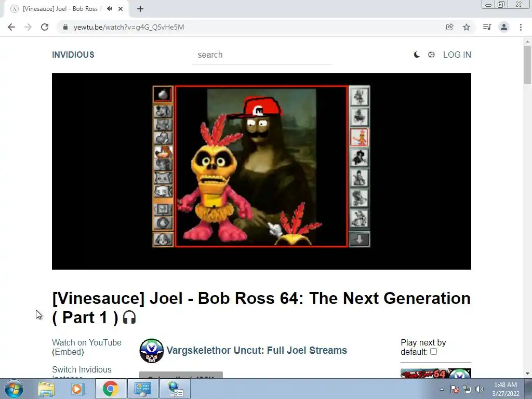Share this page icon in address bar

pos(449,27)
